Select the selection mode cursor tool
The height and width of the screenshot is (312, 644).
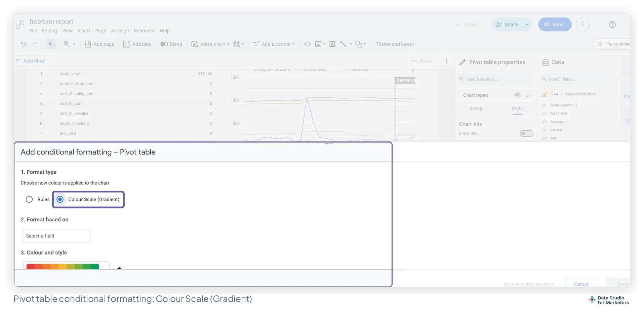50,44
